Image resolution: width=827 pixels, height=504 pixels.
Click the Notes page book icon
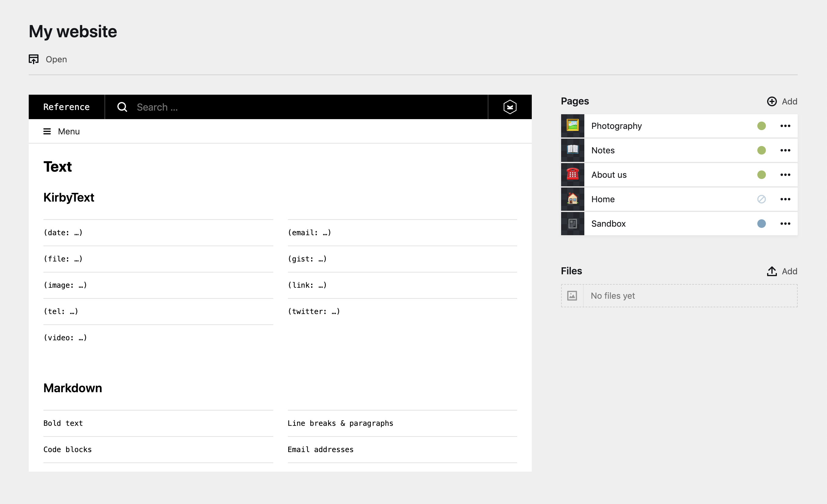click(x=572, y=150)
